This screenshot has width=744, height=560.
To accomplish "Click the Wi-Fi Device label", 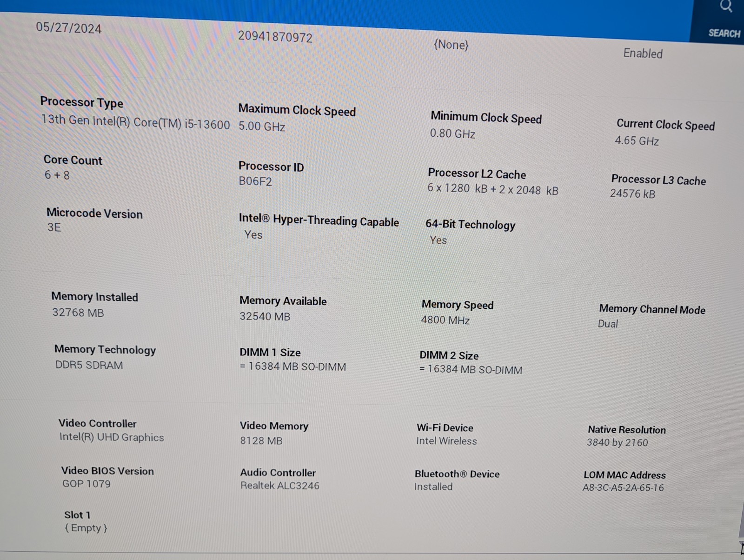I will point(445,428).
